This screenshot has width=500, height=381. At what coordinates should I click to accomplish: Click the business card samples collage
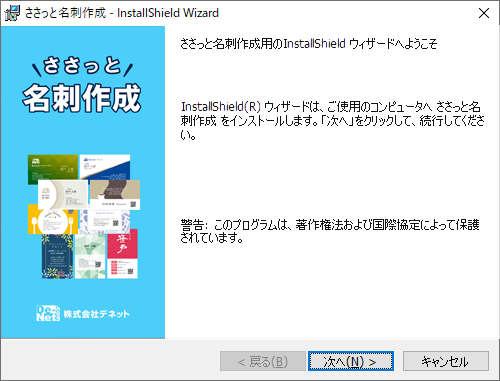pyautogui.click(x=83, y=216)
